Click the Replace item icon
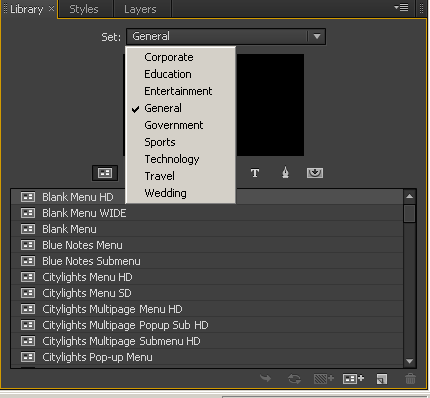This screenshot has width=430, height=398. (294, 379)
